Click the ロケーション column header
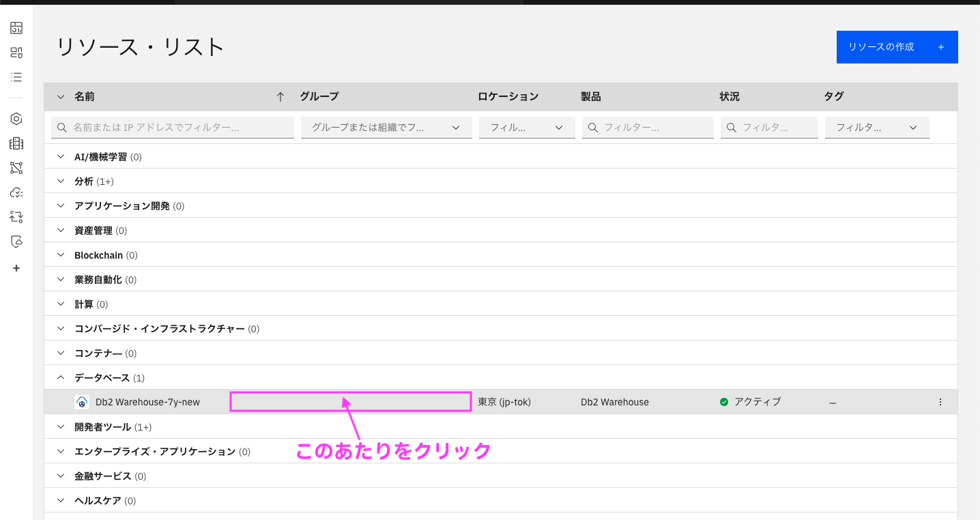The image size is (980, 520). point(508,97)
